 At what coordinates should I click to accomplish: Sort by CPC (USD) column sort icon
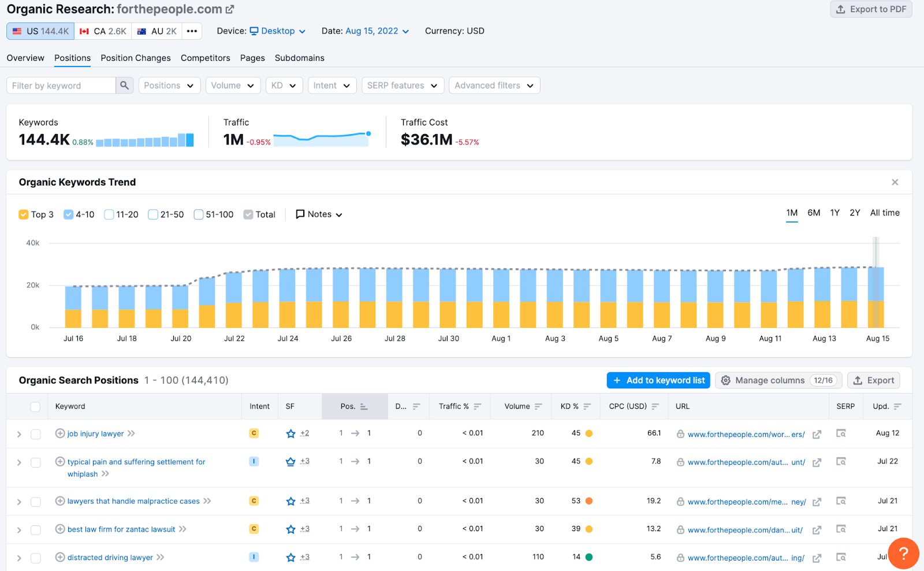coord(655,407)
